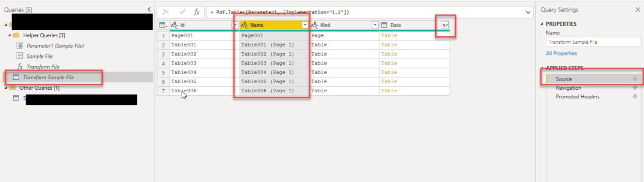644x182 pixels.
Task: Open the All Properties link
Action: pos(561,53)
